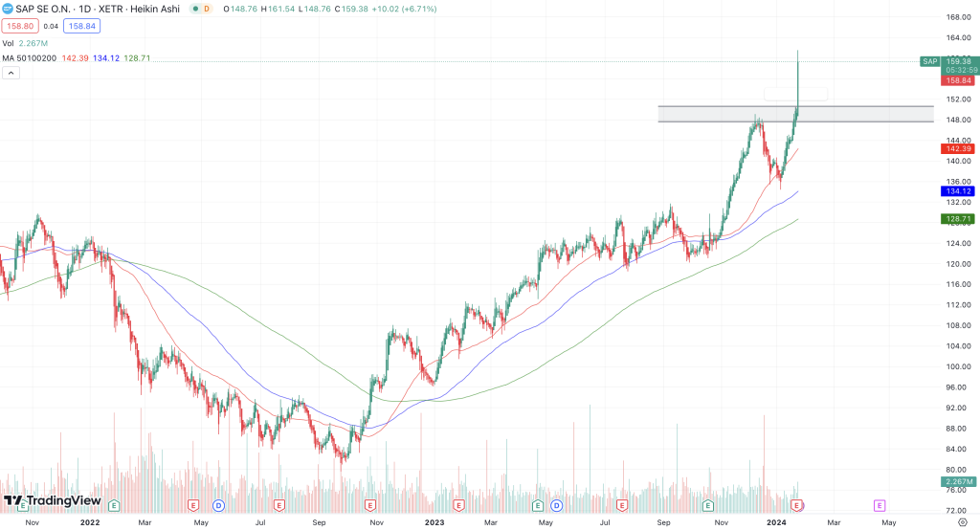
Task: Click the blue 134.12 MA label on price axis
Action: click(x=958, y=191)
